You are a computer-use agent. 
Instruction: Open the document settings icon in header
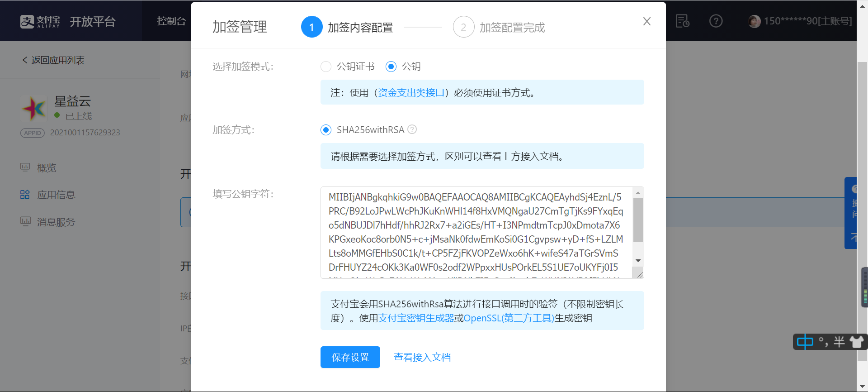(682, 21)
